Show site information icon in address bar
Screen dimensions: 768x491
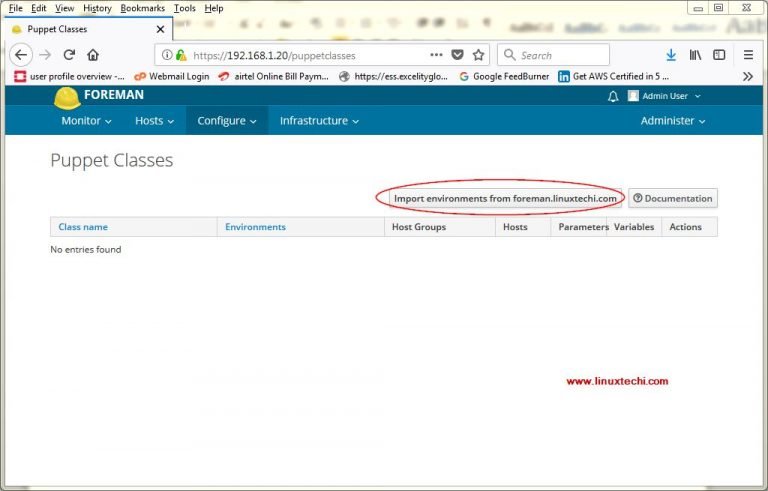point(167,55)
